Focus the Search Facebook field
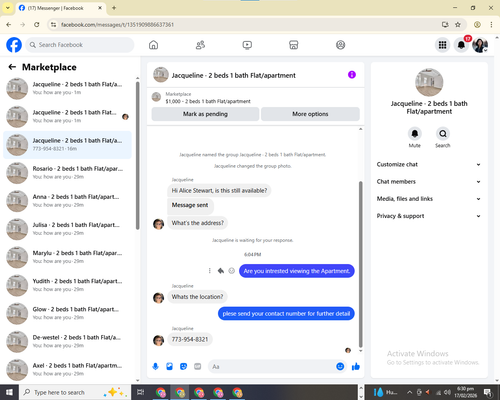 (80, 45)
